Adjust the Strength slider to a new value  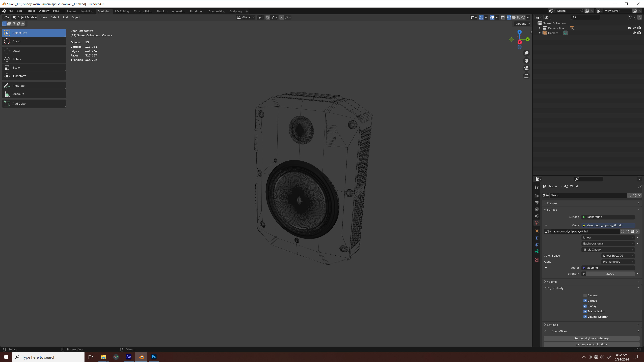(x=610, y=274)
